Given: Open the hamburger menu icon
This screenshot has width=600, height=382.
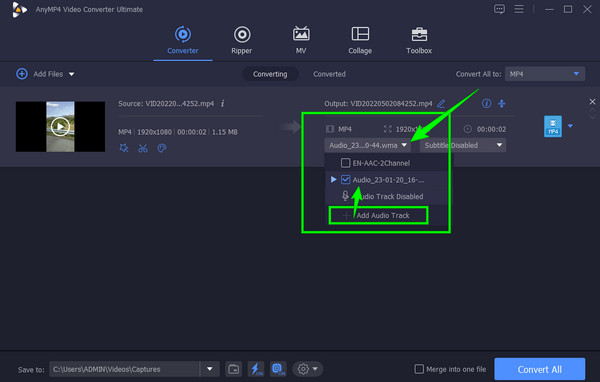Looking at the screenshot, I should coord(519,9).
